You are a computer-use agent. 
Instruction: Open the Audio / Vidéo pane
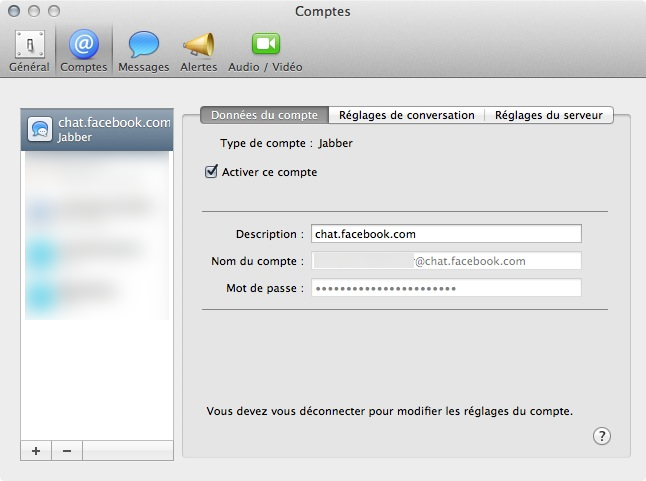point(265,51)
